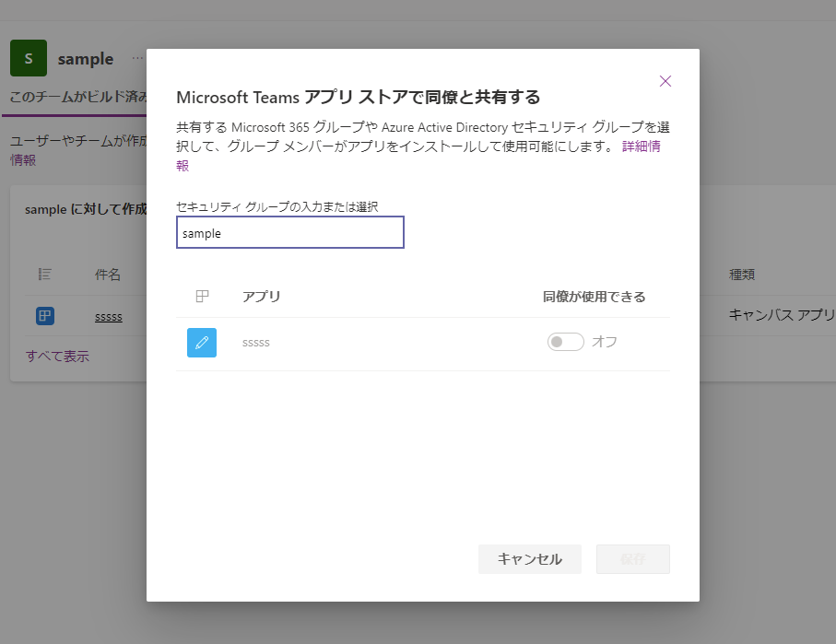836x644 pixels.
Task: Click the sssss app pencil icon
Action: [x=202, y=342]
